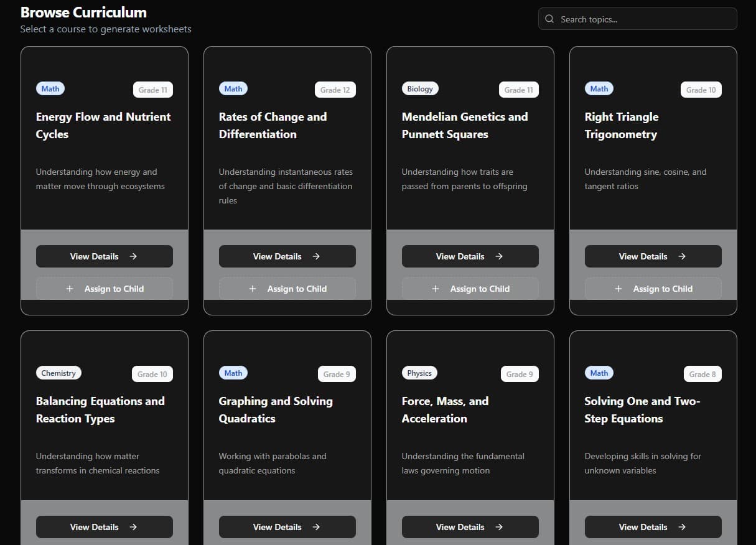Screen dimensions: 756x545
Task: Open View Details for Mendelian Genetics
Action: (470, 256)
